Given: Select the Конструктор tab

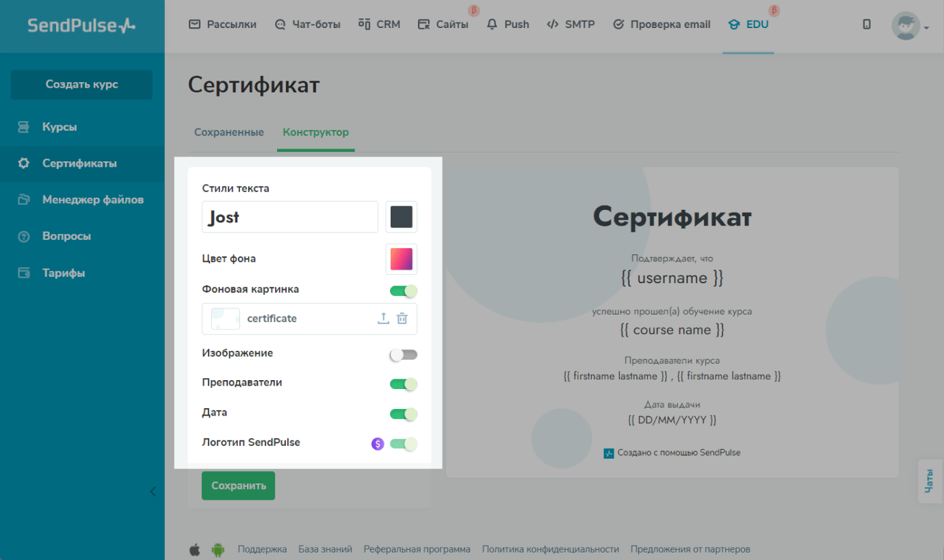Looking at the screenshot, I should [x=316, y=132].
